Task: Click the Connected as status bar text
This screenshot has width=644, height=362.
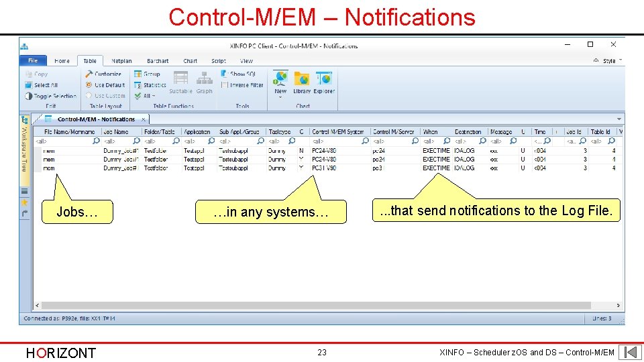Action: 69,318
